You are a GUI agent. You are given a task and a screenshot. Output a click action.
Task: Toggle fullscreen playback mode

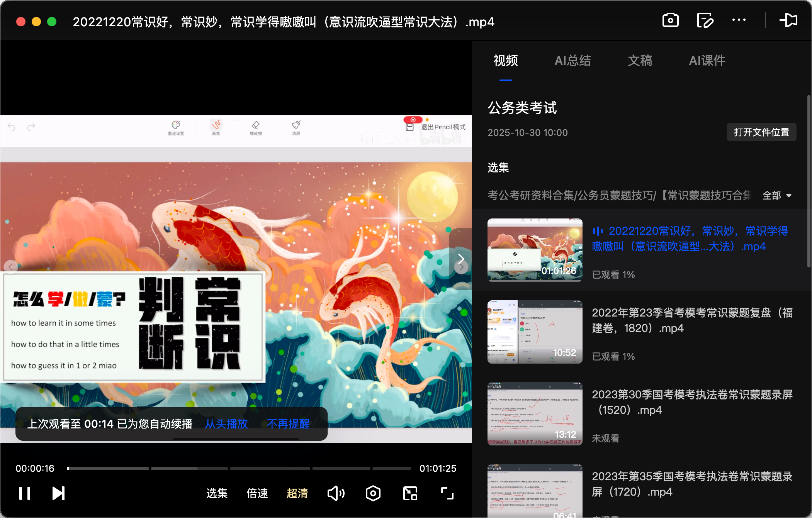point(446,493)
